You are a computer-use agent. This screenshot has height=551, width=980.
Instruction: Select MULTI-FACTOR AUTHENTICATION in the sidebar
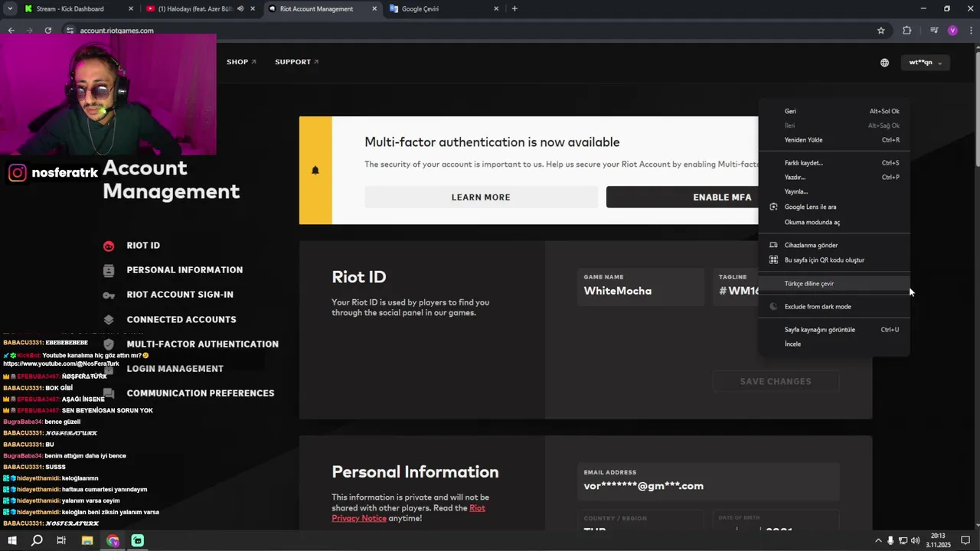click(x=203, y=344)
